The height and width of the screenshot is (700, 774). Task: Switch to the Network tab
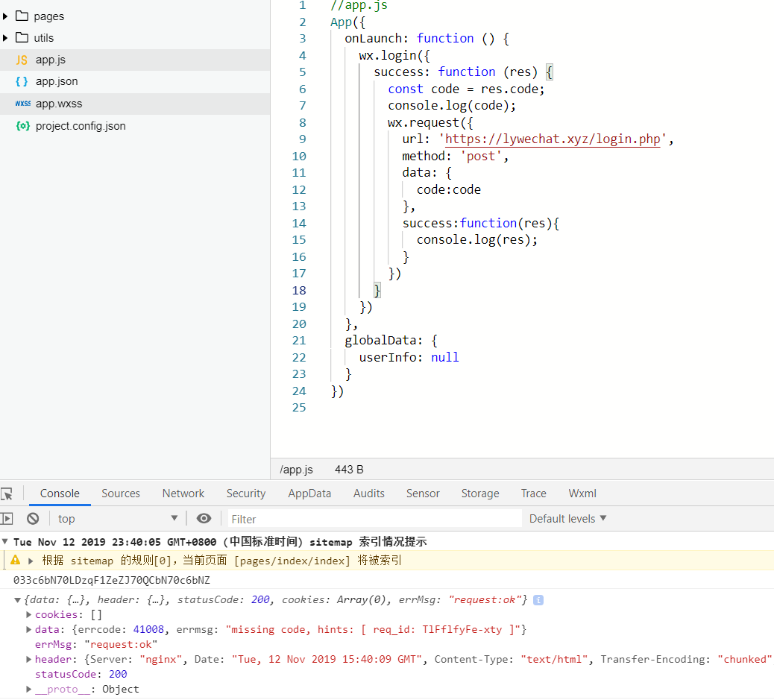tap(183, 494)
